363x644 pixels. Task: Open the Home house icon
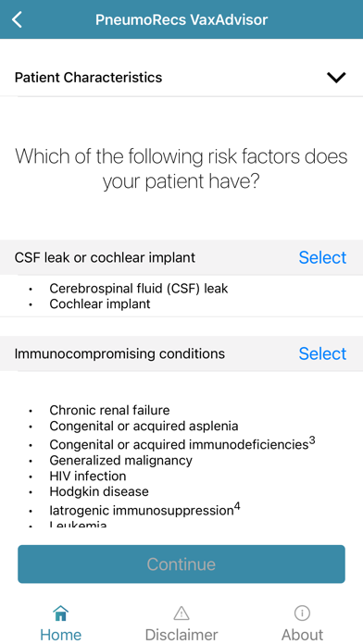pyautogui.click(x=60, y=613)
